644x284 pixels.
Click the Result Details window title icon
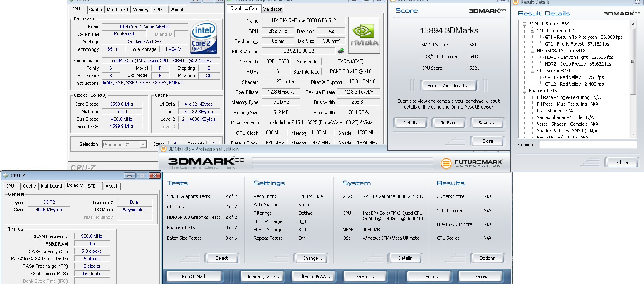516,2
